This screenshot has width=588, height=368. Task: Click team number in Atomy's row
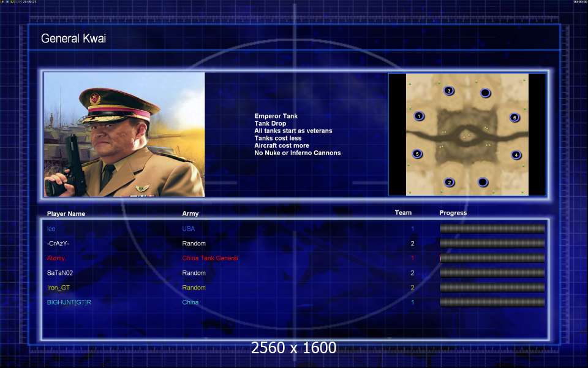pyautogui.click(x=412, y=258)
